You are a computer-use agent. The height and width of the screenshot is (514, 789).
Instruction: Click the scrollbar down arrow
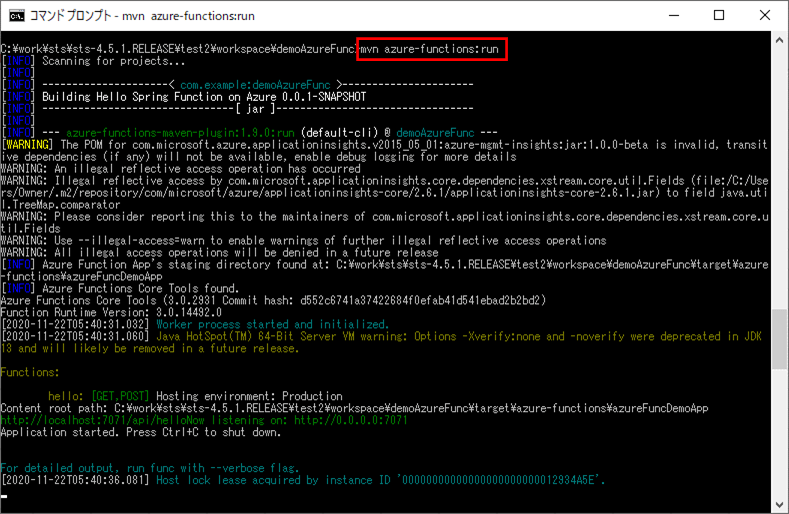[x=779, y=503]
